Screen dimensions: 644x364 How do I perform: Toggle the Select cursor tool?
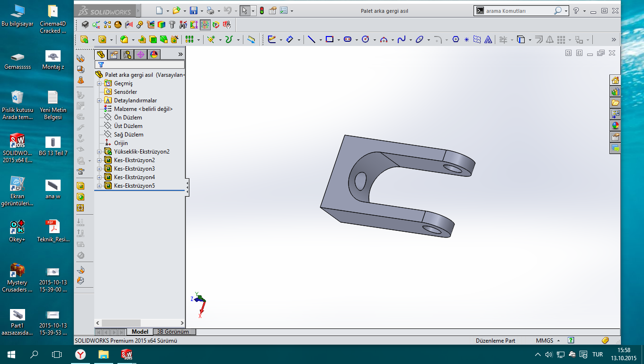tap(244, 10)
